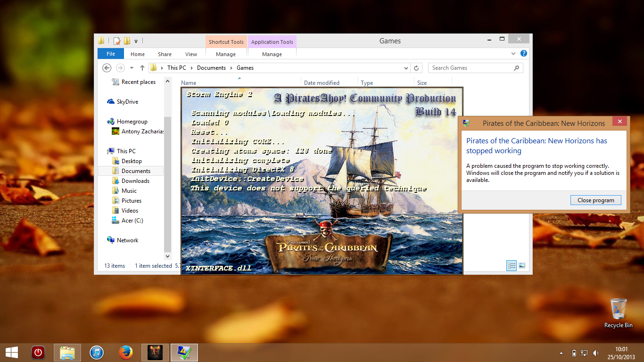644x362 pixels.
Task: Sort files by the Size column
Action: pyautogui.click(x=422, y=82)
